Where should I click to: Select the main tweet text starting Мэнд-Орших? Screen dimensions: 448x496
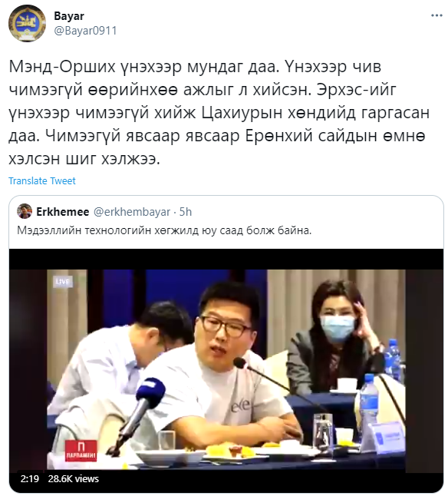pyautogui.click(x=218, y=113)
